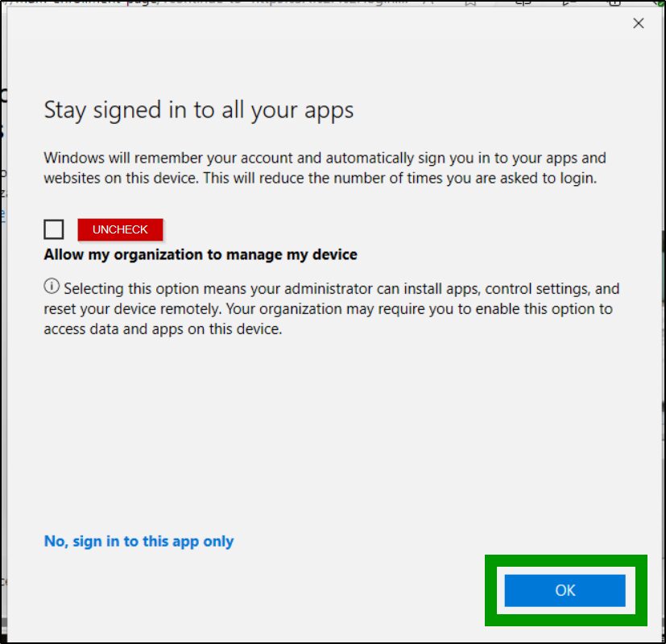The width and height of the screenshot is (666, 644).
Task: Click the circled info icon before the admin note
Action: tap(52, 286)
